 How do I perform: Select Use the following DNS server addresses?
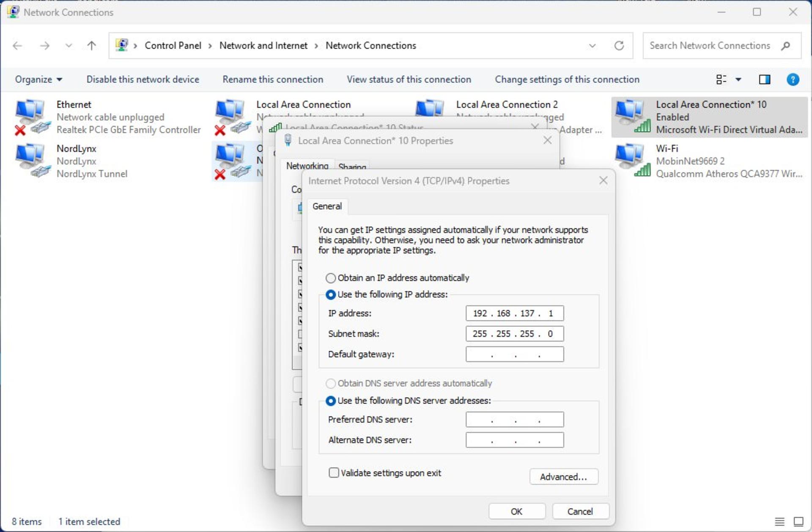click(409, 400)
